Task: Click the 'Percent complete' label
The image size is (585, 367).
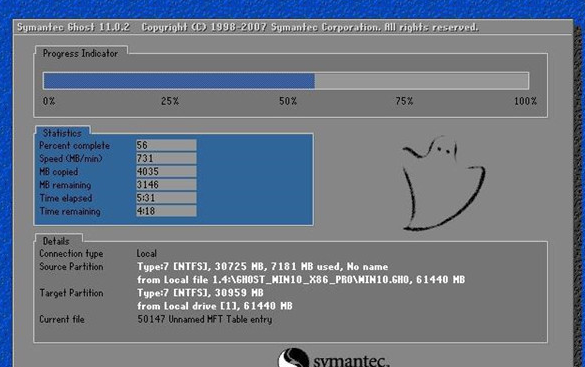Action: click(x=75, y=145)
